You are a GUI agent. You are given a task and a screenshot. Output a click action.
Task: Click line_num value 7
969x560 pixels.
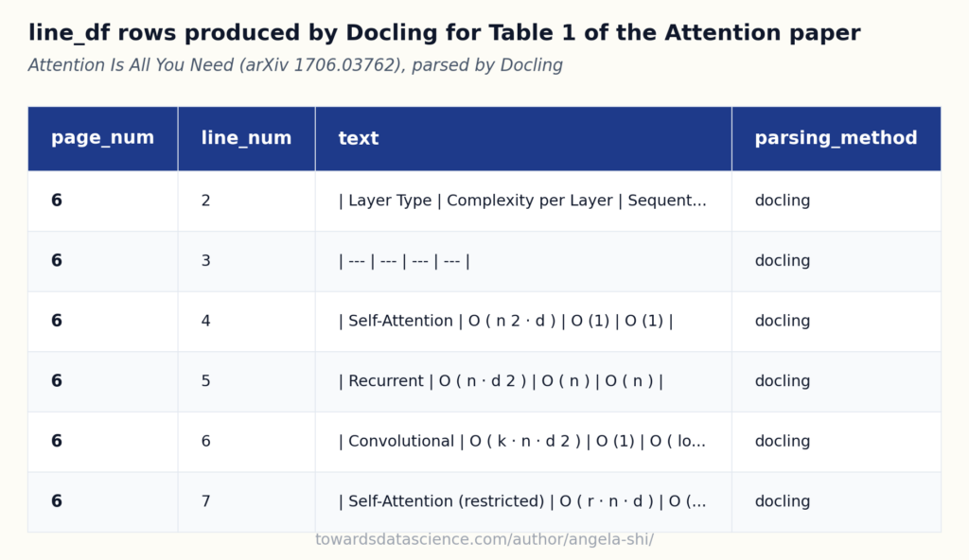point(205,501)
